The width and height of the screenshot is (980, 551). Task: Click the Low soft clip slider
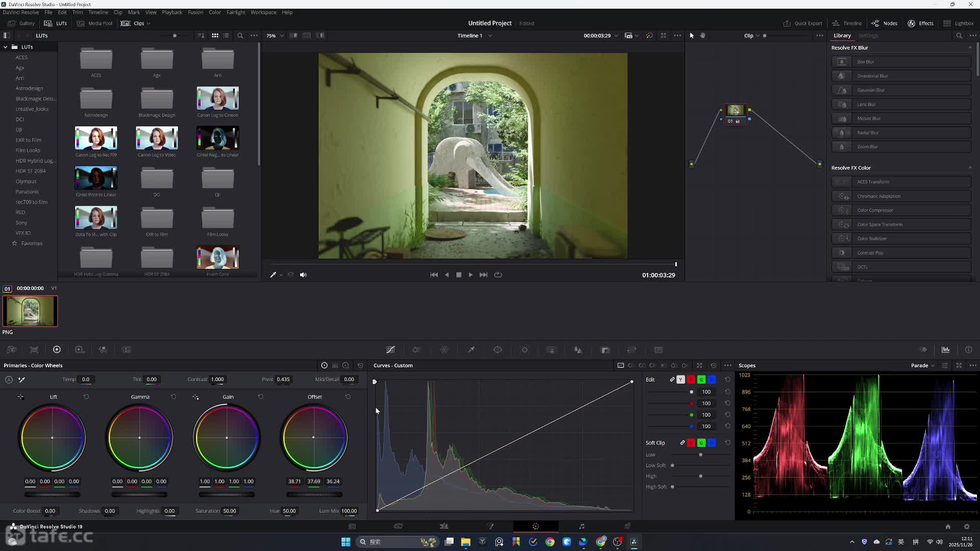(700, 455)
